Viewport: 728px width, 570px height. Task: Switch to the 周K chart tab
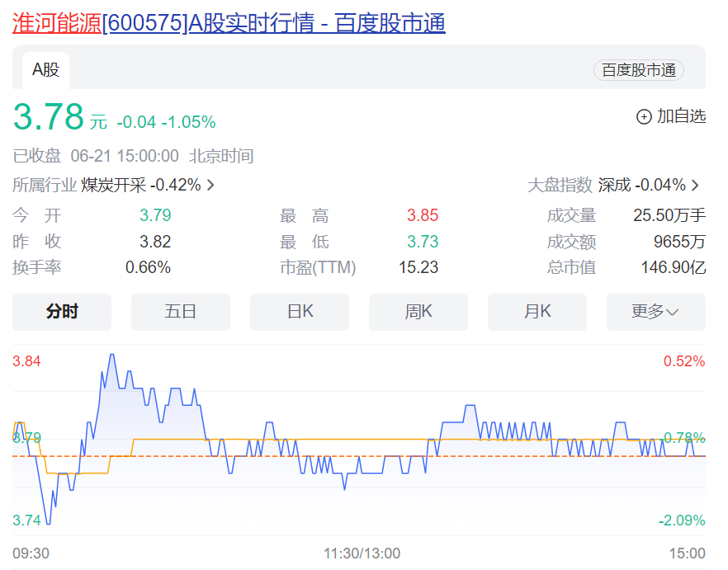(x=418, y=312)
